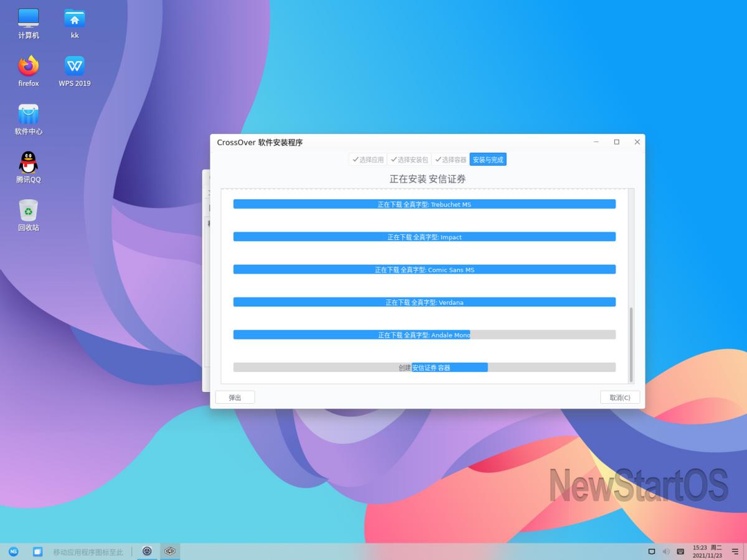Click the 取消(C) button
This screenshot has width=747, height=560.
point(620,398)
